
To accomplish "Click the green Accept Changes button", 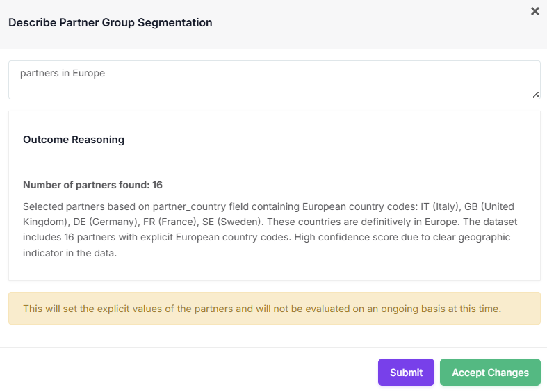I will pyautogui.click(x=490, y=373).
